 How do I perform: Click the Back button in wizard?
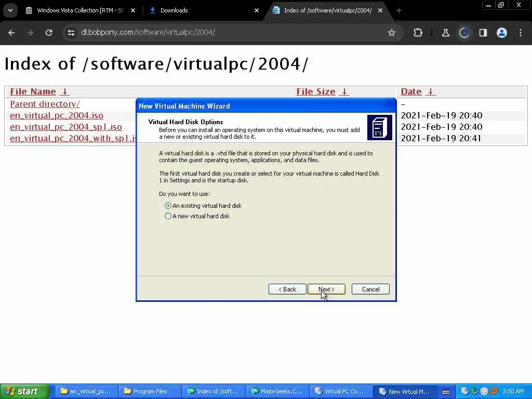(287, 289)
